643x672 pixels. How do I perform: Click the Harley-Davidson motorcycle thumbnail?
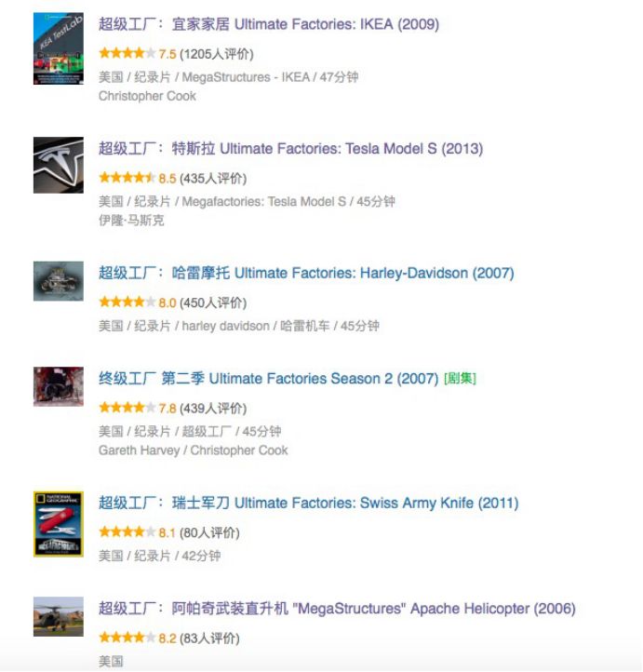59,280
